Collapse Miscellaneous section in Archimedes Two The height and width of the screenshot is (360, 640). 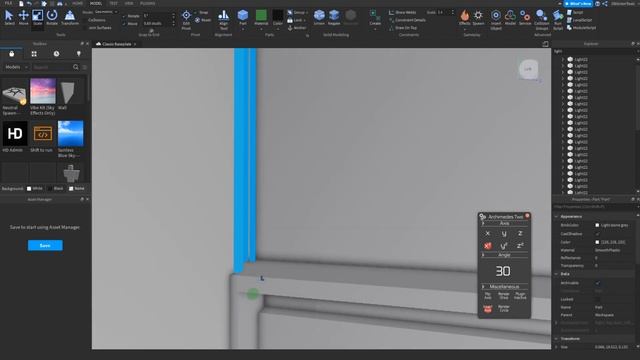coord(483,287)
